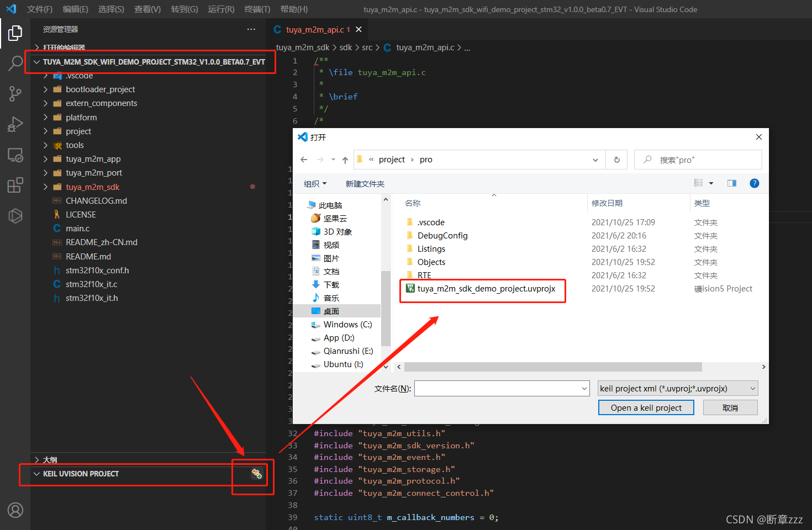This screenshot has width=812, height=530.
Task: Open explorer panel more actions menu
Action: [251, 29]
